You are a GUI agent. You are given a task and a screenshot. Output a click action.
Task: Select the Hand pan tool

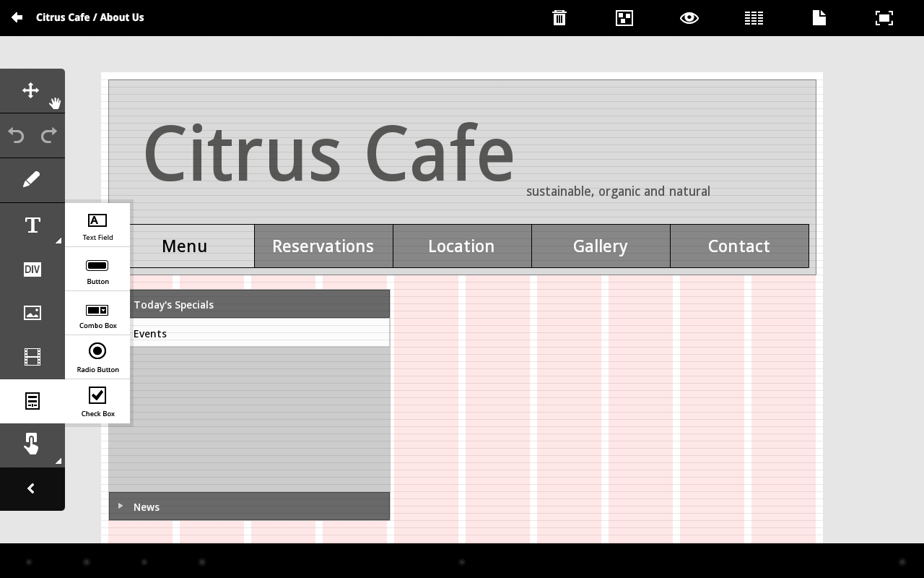[x=55, y=103]
